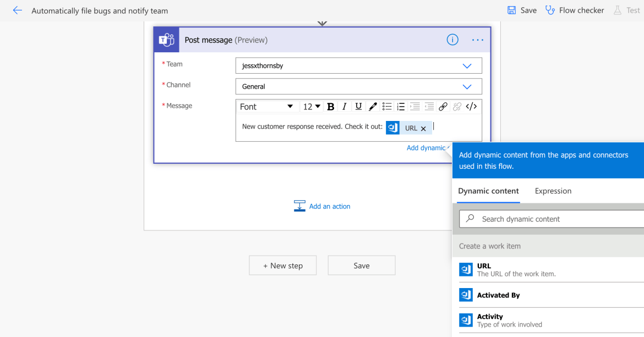Click the insert link icon

[x=443, y=107]
